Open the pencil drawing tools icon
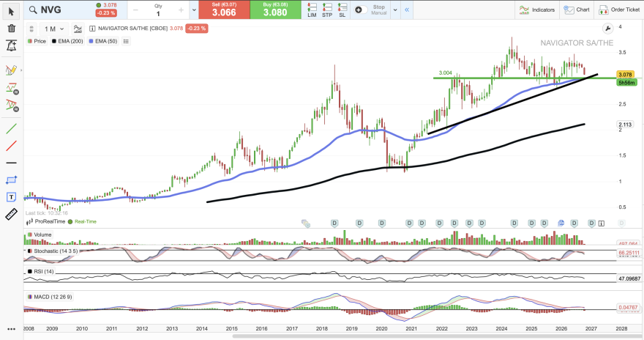 coord(11,70)
